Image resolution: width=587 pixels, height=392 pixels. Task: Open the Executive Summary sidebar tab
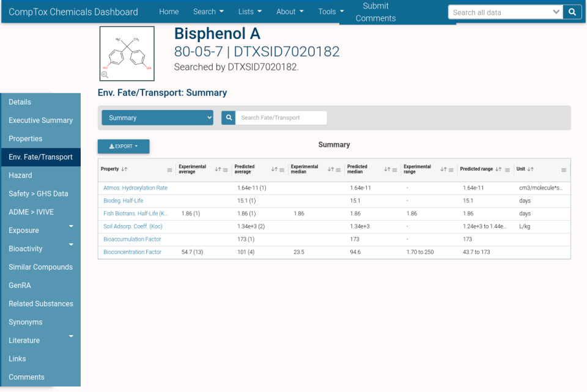click(40, 120)
